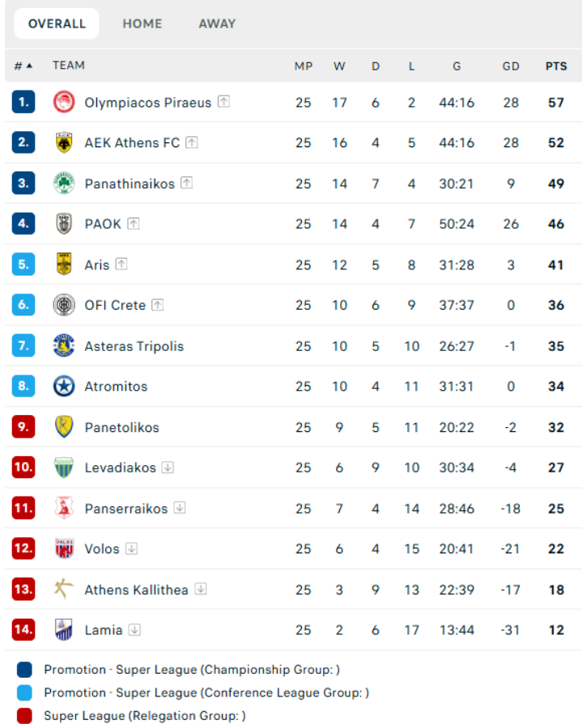This screenshot has width=582, height=728.
Task: Click the Levadiakos green striped crest
Action: click(x=64, y=467)
